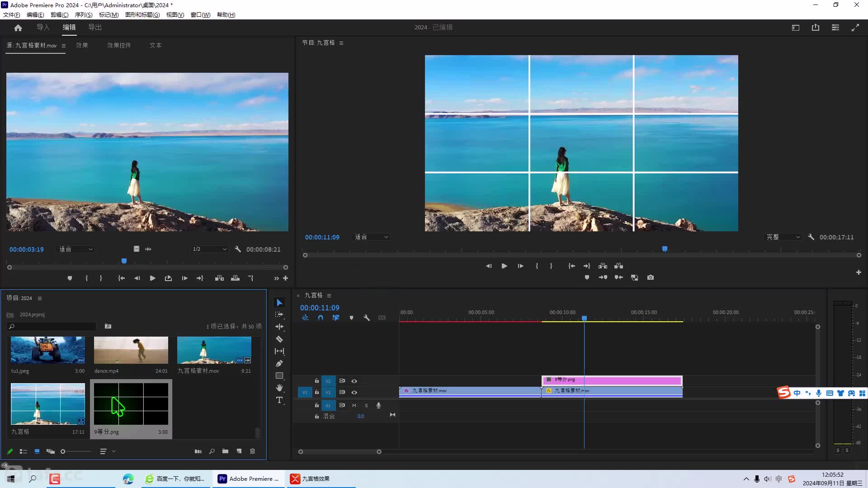Select the Razor tool
This screenshot has width=868, height=488.
279,339
